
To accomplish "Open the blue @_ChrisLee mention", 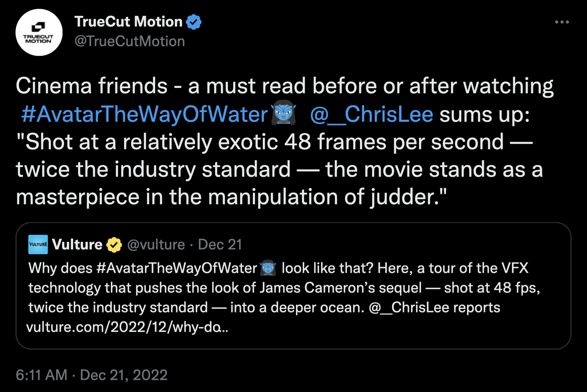I will 371,114.
